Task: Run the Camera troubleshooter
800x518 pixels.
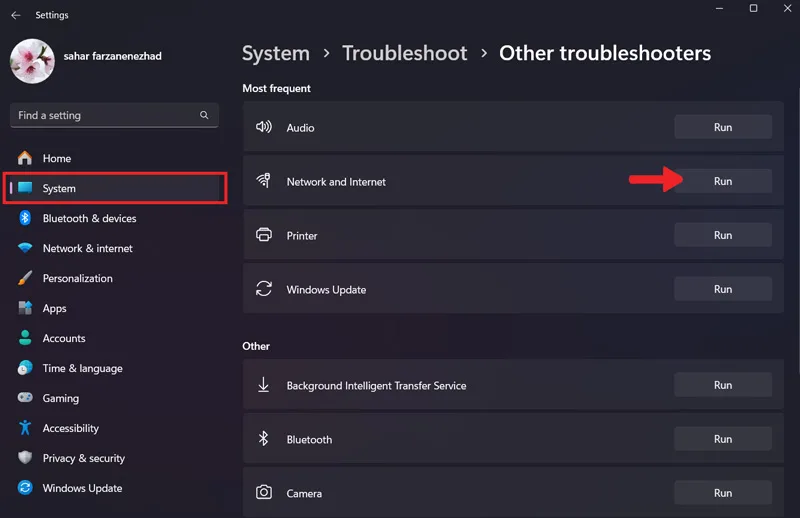Action: click(x=722, y=493)
